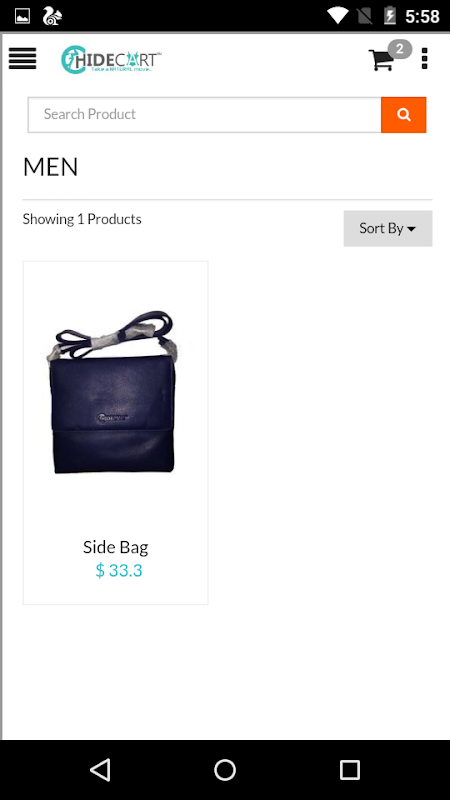
Task: Tap the Android back navigation button
Action: (100, 770)
